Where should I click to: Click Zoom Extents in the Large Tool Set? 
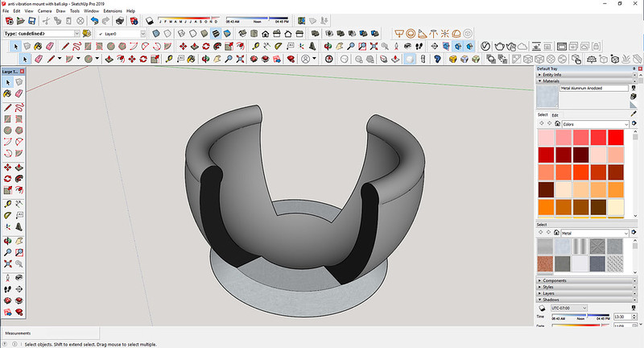pos(7,263)
